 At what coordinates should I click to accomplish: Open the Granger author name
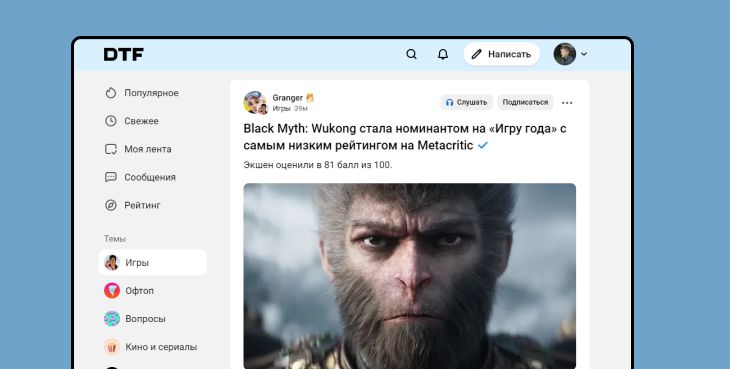tap(288, 98)
